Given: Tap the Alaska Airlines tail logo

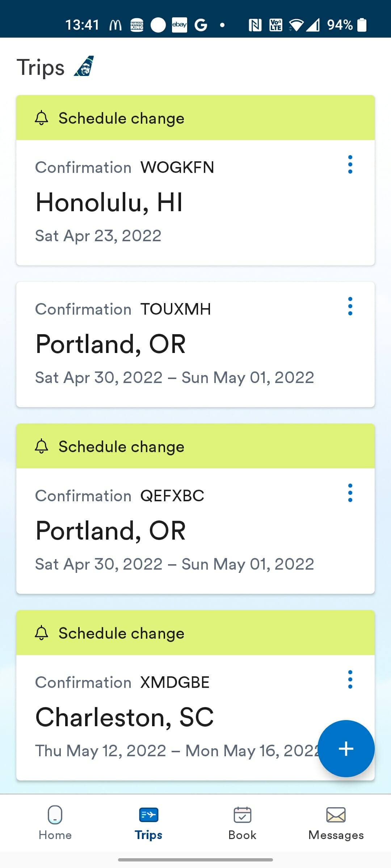Looking at the screenshot, I should pos(84,66).
